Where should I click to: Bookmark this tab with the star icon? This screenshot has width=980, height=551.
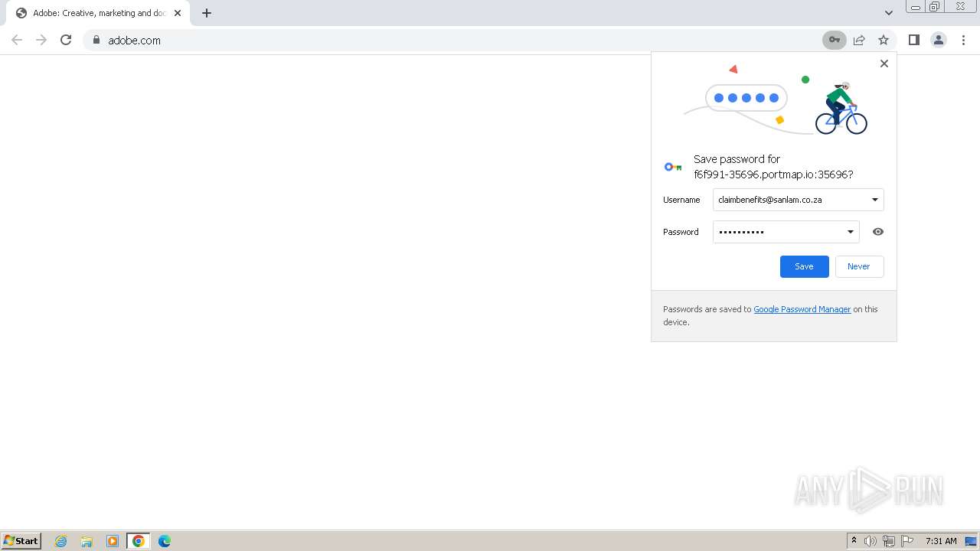[x=884, y=40]
